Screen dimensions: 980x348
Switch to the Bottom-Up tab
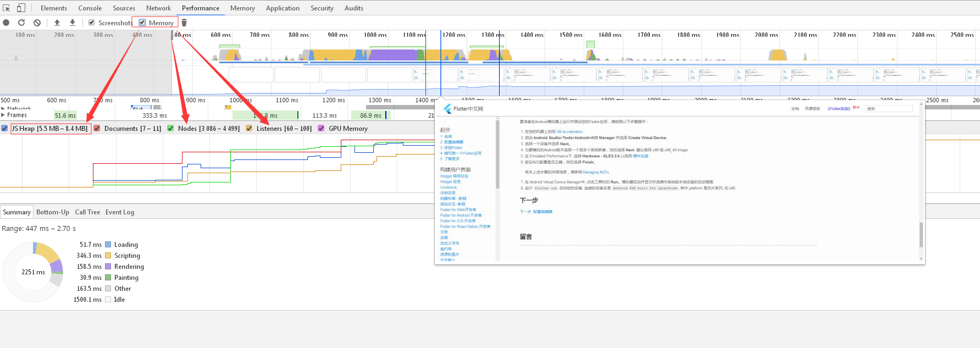53,212
